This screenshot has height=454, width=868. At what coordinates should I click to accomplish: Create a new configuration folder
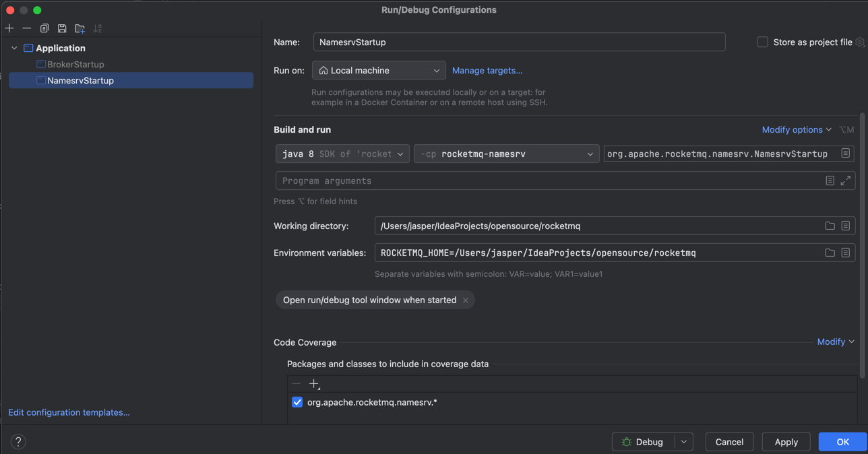80,28
